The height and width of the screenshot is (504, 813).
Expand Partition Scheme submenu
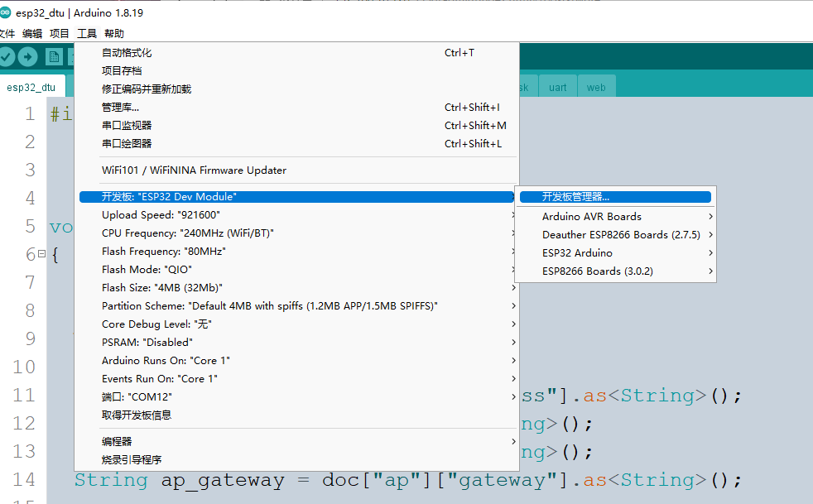297,306
